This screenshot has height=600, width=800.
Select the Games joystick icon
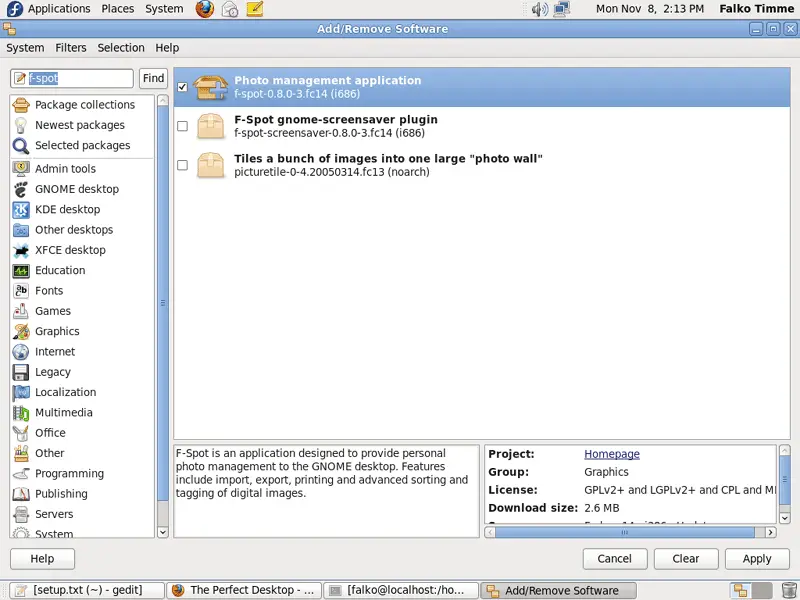click(21, 311)
